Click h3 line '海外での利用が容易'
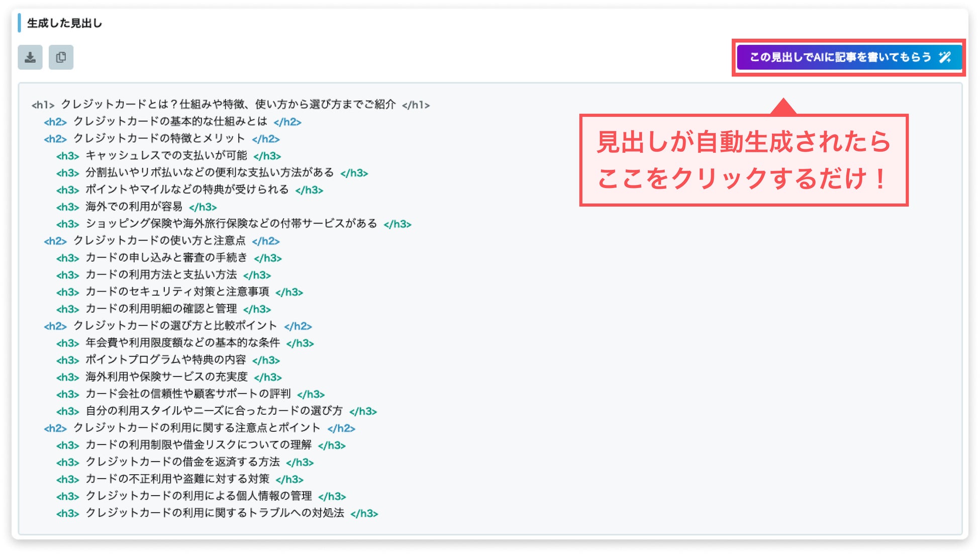This screenshot has height=554, width=980. 134,207
